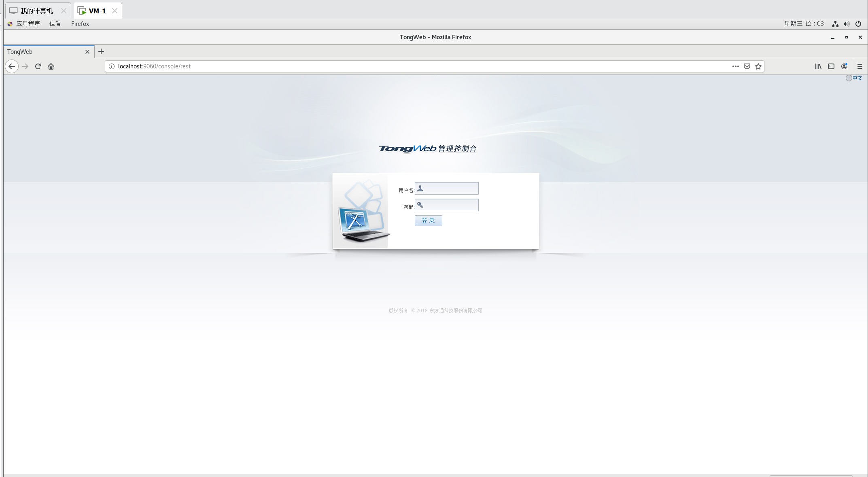868x477 pixels.
Task: Open the system volume icon
Action: point(847,24)
